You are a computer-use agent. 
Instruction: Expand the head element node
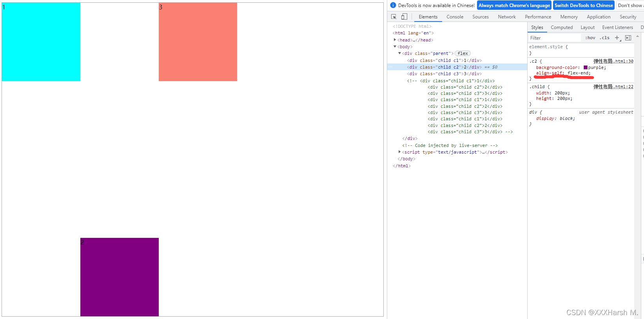[395, 40]
